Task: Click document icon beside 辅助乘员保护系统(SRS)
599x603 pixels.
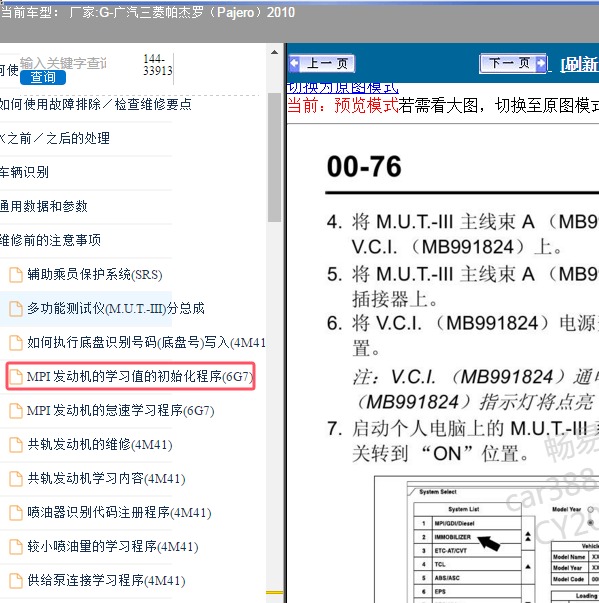Action: pyautogui.click(x=16, y=275)
